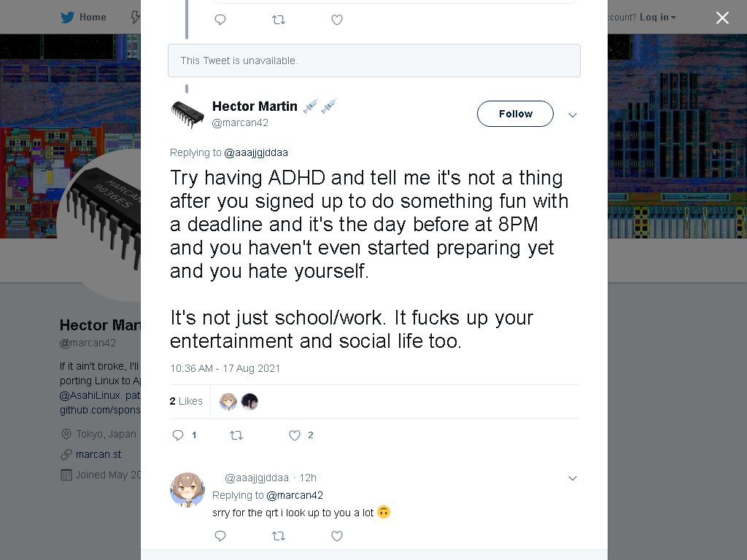Open Twitter Home bird icon
747x560 pixels.
coord(67,17)
